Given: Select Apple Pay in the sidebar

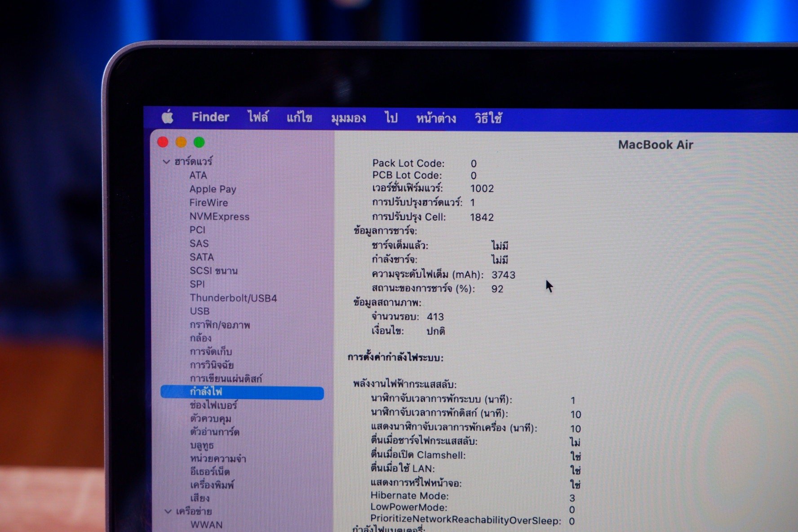Looking at the screenshot, I should point(213,189).
